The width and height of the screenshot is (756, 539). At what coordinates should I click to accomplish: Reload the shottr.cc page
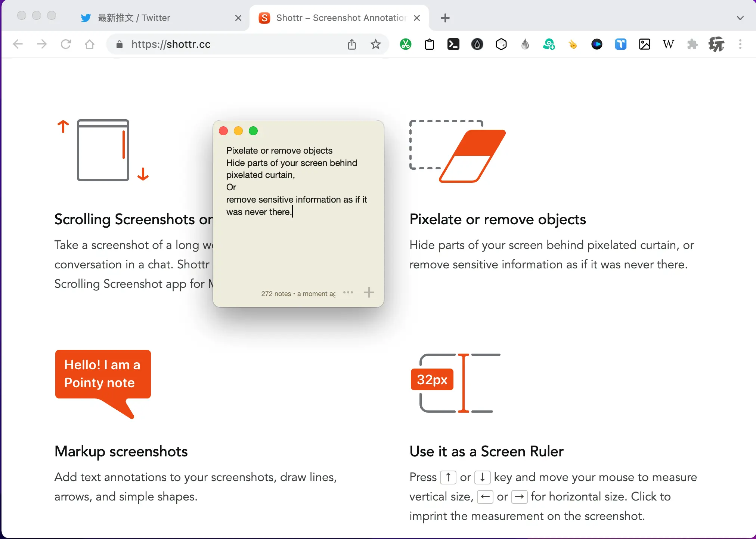tap(66, 44)
